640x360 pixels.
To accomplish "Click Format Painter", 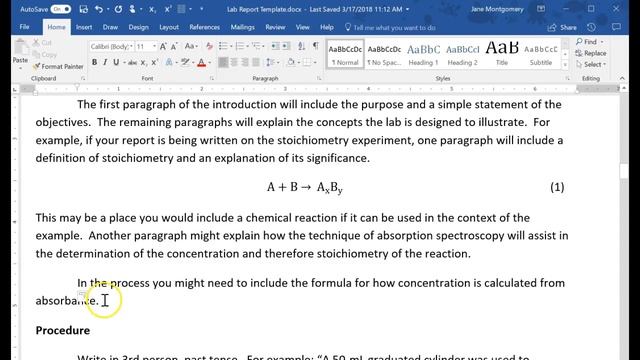I will click(x=58, y=66).
